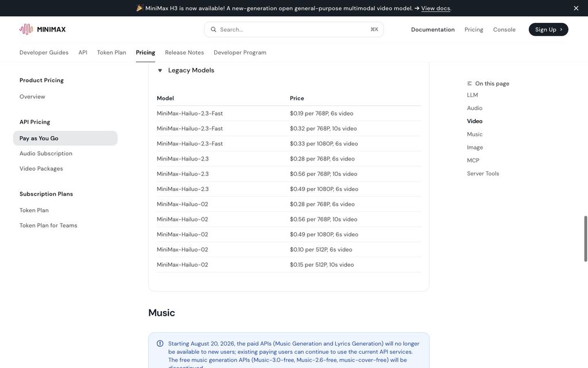Dismiss the announcement banner with X
Image resolution: width=588 pixels, height=368 pixels.
coord(576,8)
